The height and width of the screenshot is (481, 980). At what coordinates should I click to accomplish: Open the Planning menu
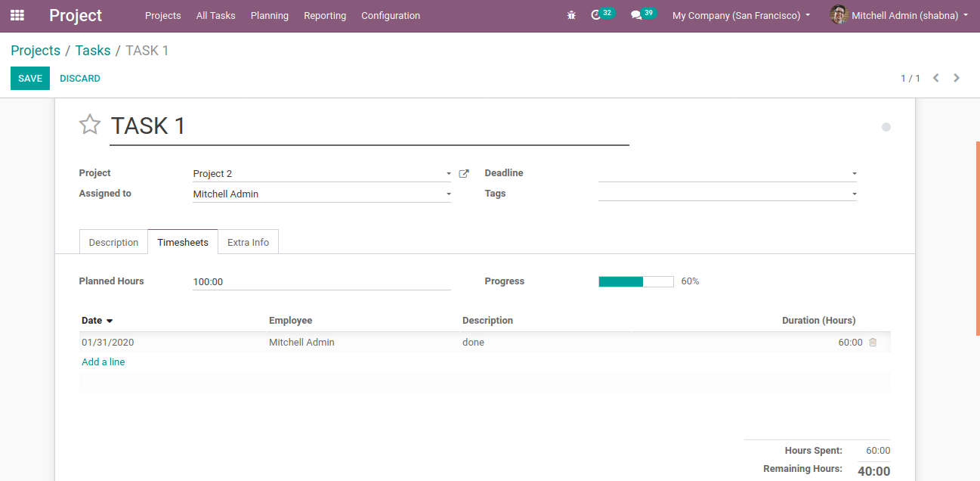coord(270,15)
